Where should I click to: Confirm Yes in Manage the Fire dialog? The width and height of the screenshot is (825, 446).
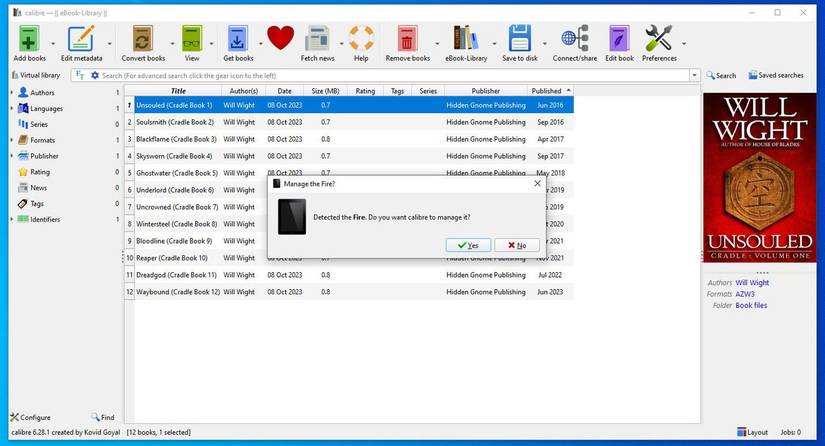tap(468, 245)
